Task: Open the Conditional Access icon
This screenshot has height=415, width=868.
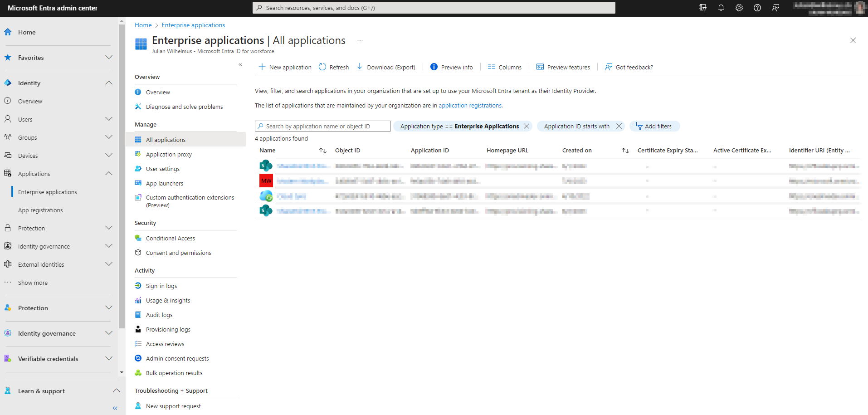Action: pos(138,238)
